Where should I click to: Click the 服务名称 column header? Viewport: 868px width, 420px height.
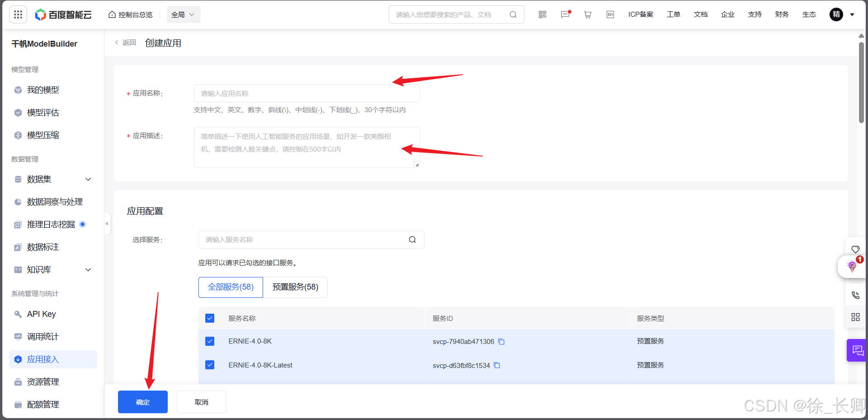click(x=242, y=319)
